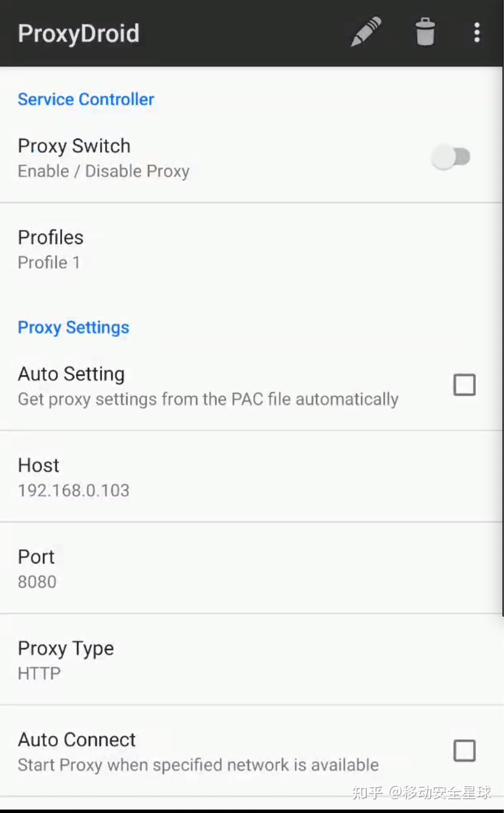504x813 pixels.
Task: Open the Proxy Type selection
Action: point(251,660)
